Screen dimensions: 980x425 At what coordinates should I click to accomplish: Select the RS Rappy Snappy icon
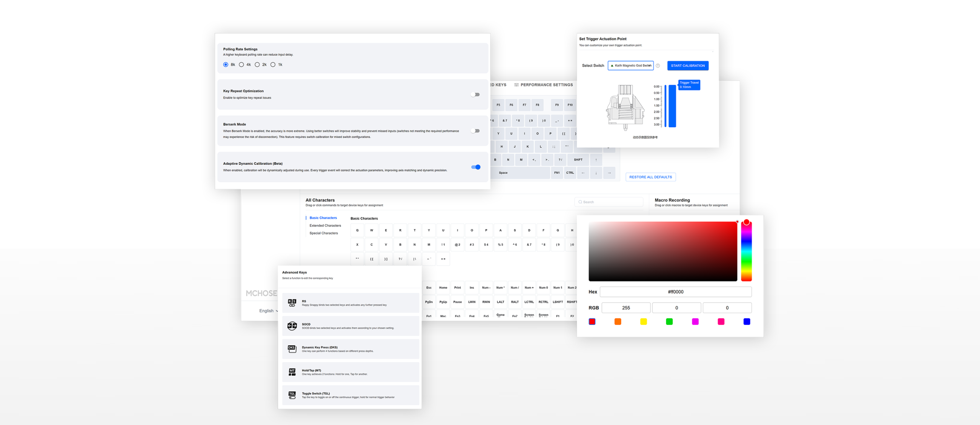tap(292, 303)
